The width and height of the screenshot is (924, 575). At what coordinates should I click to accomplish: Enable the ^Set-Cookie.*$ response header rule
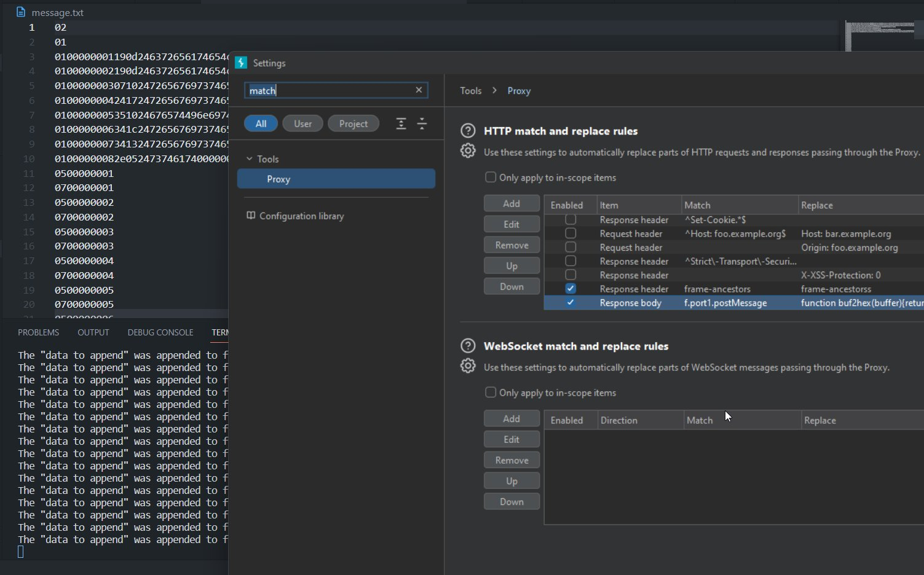click(571, 219)
